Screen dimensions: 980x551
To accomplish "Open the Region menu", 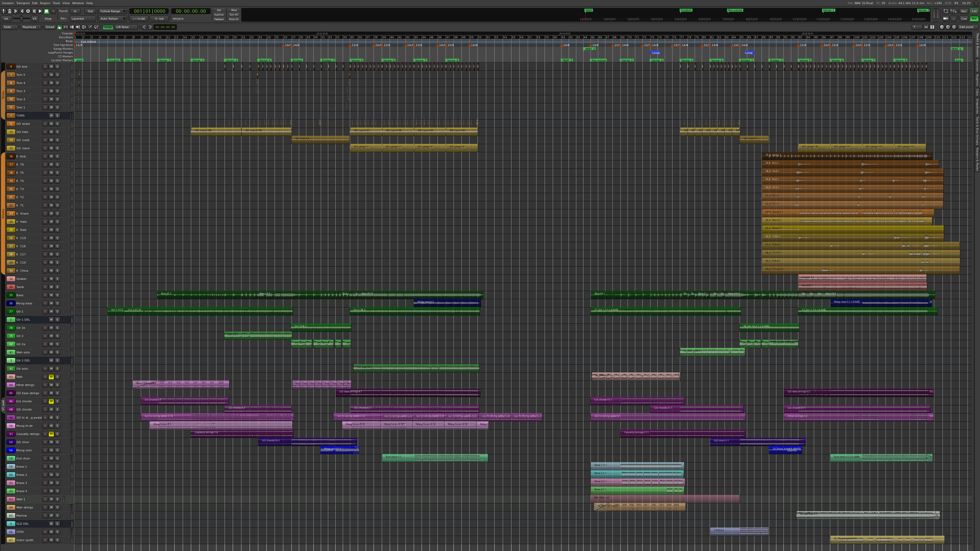I will (x=45, y=3).
